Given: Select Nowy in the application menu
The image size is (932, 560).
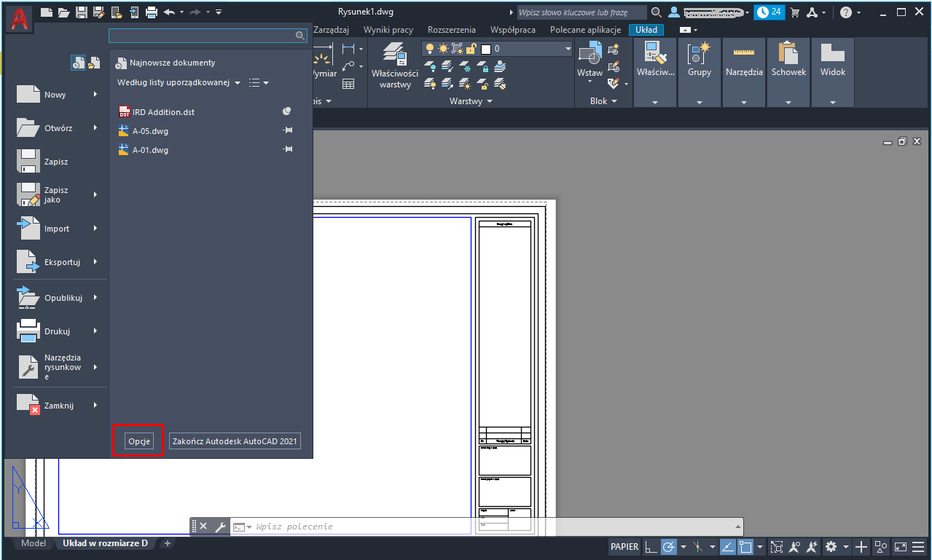Looking at the screenshot, I should coord(58,95).
